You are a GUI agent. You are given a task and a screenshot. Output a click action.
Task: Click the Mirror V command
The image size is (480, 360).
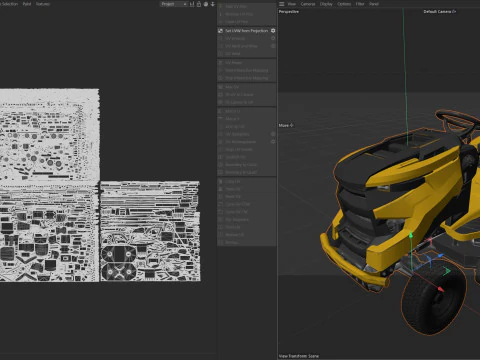click(x=232, y=119)
